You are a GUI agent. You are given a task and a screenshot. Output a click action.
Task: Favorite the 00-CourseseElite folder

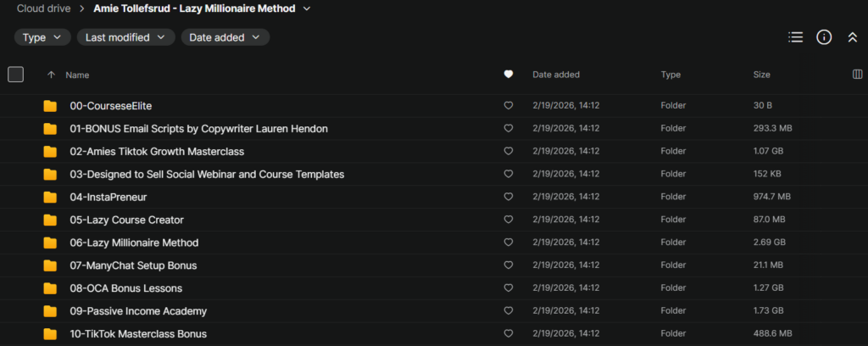[x=509, y=106]
